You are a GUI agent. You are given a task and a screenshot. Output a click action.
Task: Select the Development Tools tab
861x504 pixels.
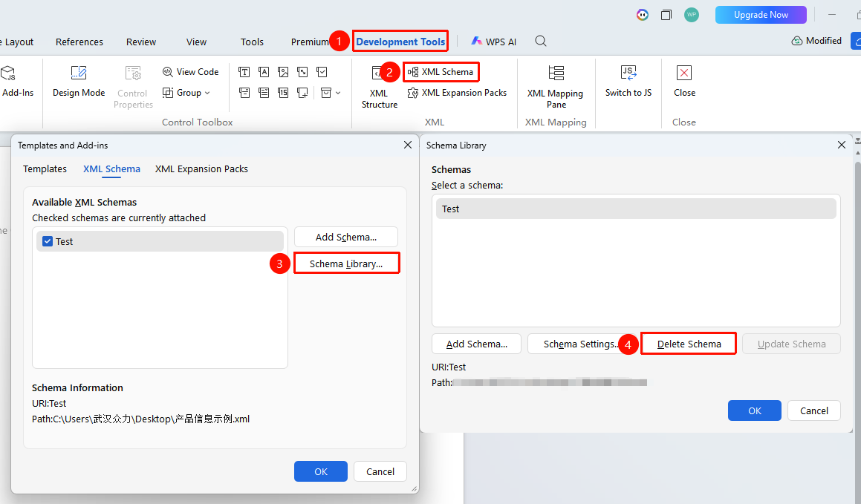click(x=400, y=42)
